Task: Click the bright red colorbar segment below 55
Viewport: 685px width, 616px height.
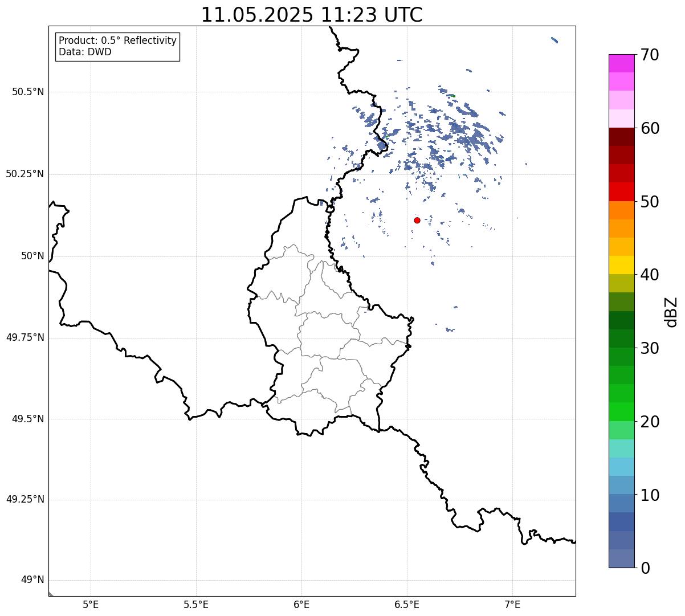Action: (621, 192)
